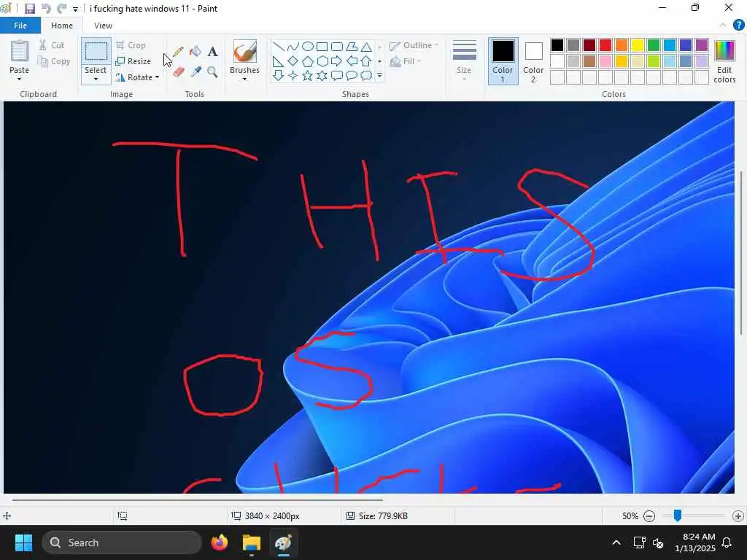Switch to the Home tab
The height and width of the screenshot is (560, 747).
click(x=62, y=26)
